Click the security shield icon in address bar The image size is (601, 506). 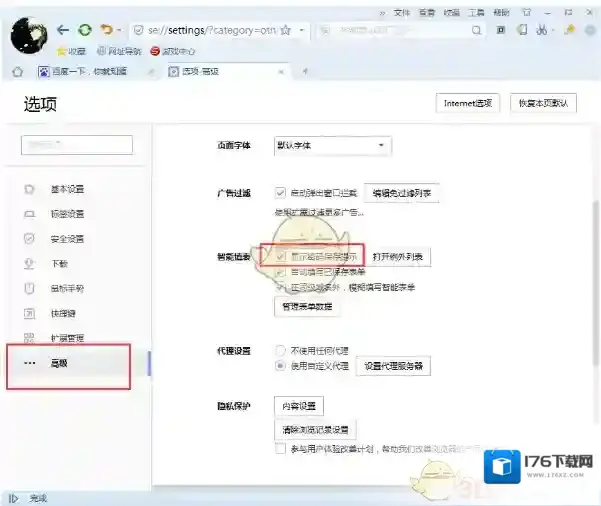coord(138,30)
